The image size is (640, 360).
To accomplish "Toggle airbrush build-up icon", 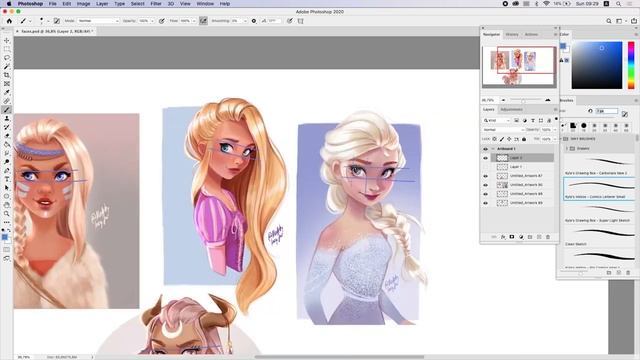I will (x=203, y=21).
